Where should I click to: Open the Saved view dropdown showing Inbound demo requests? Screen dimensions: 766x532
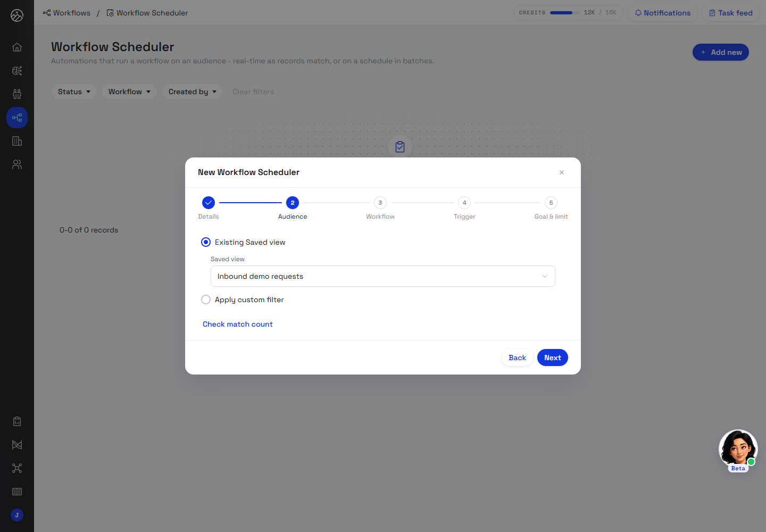click(x=383, y=276)
